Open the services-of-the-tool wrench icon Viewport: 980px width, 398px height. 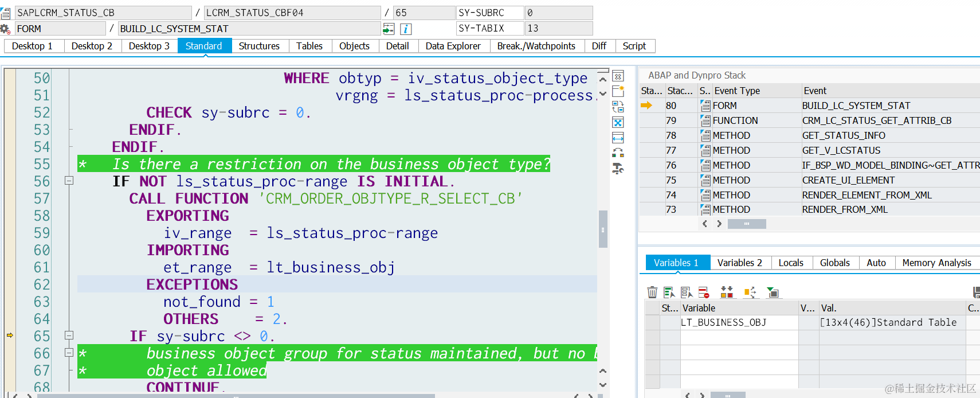click(x=618, y=168)
